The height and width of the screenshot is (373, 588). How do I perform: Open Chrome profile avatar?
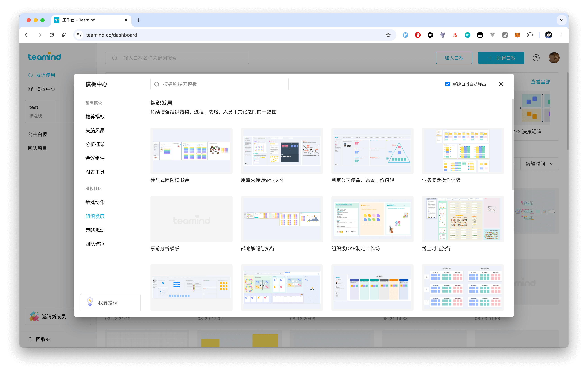(548, 35)
